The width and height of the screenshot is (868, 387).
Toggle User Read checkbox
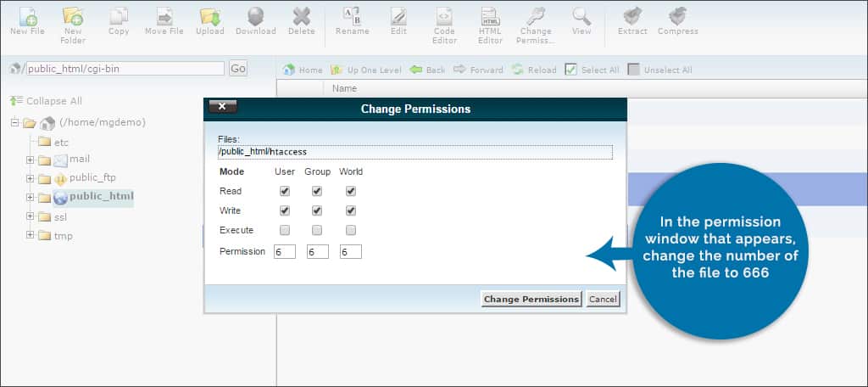(285, 191)
